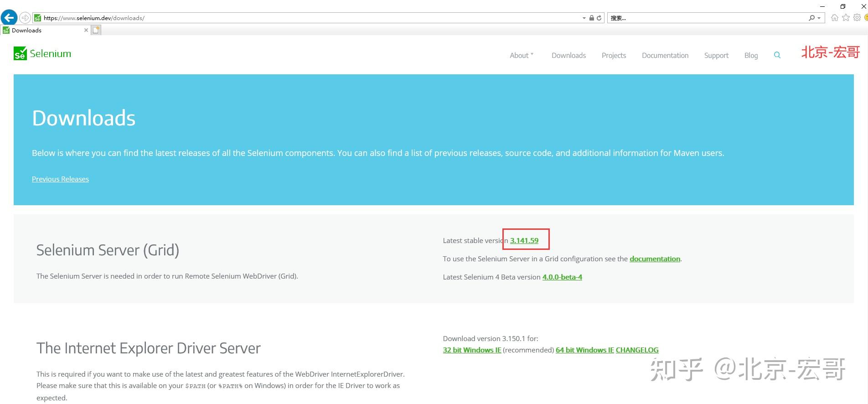Open the favorites star icon
868x404 pixels.
[846, 18]
